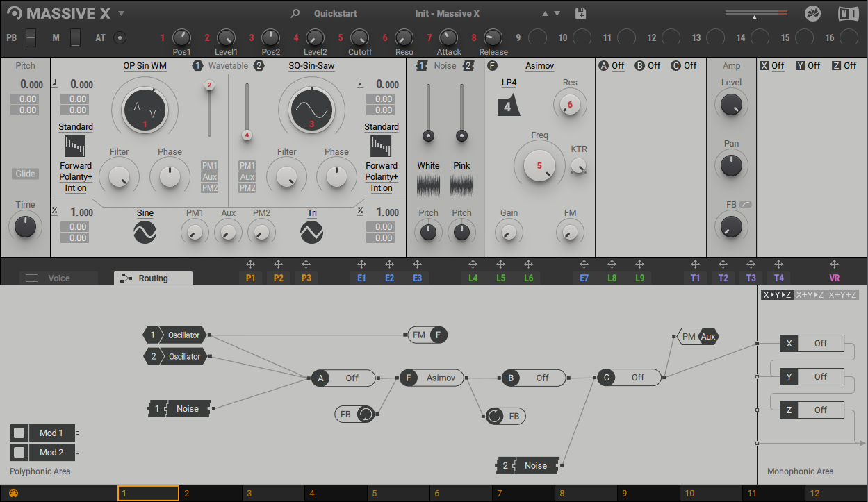Click the Cutoff macro knob 5
The height and width of the screenshot is (502, 868).
[x=359, y=37]
